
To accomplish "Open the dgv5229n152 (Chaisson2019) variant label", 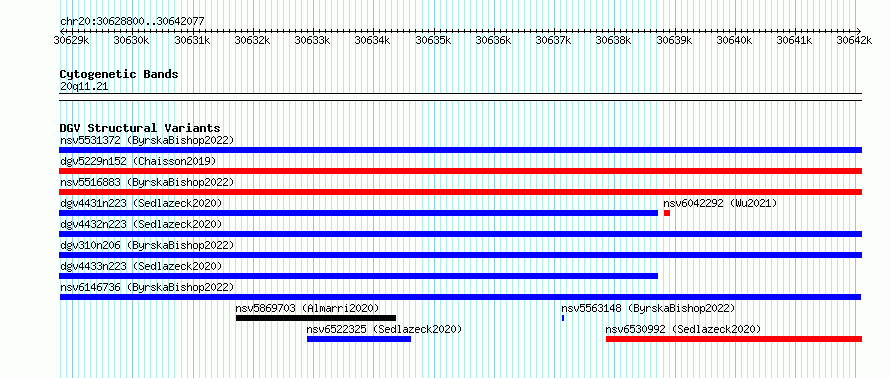I will click(138, 161).
